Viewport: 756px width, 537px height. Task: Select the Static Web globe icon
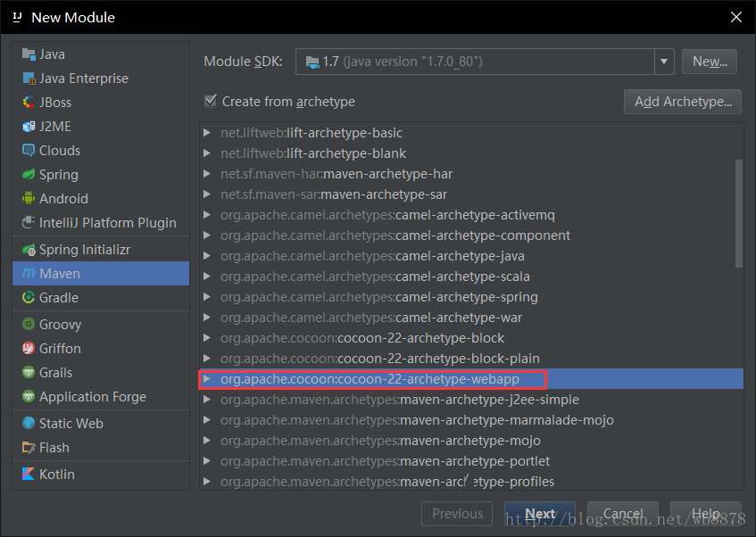pos(29,423)
